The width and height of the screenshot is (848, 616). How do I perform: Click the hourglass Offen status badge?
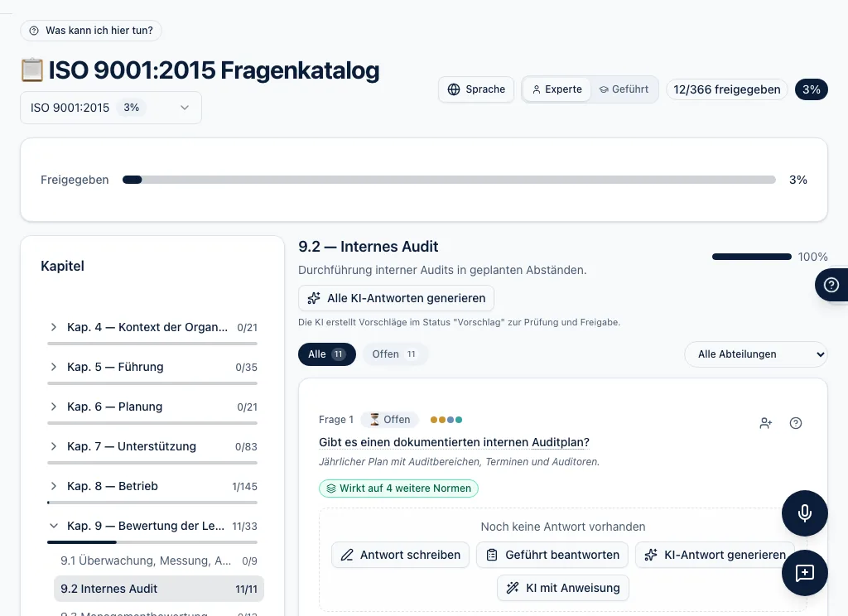coord(389,420)
